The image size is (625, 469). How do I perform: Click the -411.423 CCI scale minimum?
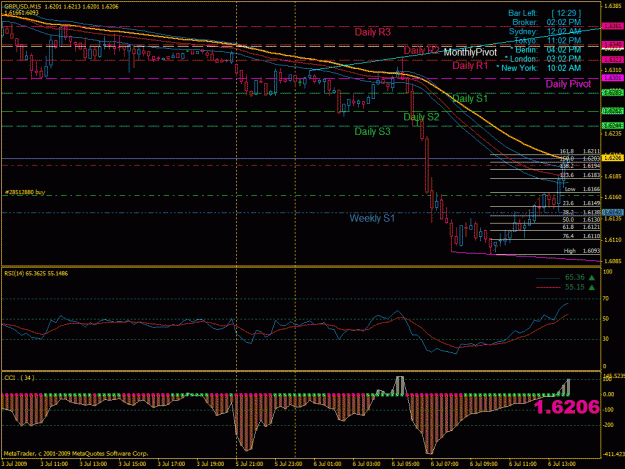click(x=613, y=454)
